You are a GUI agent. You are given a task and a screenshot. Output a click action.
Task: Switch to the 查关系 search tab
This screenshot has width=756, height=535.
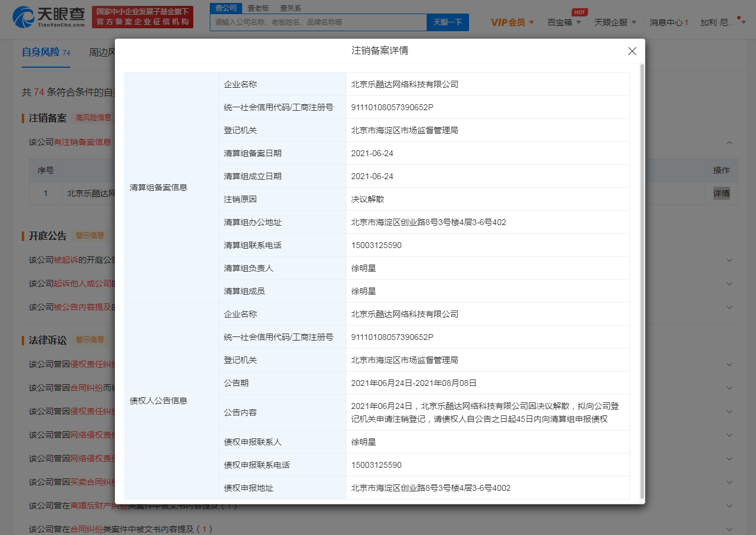coord(290,8)
